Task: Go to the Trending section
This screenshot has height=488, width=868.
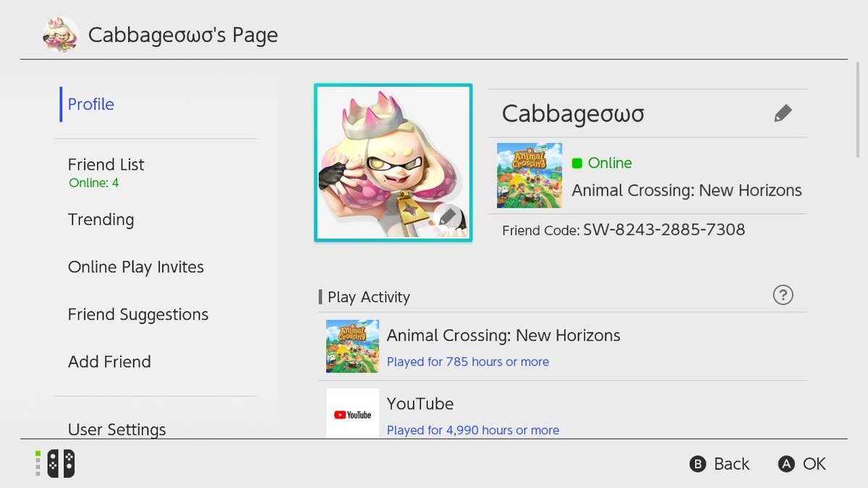Action: (101, 220)
